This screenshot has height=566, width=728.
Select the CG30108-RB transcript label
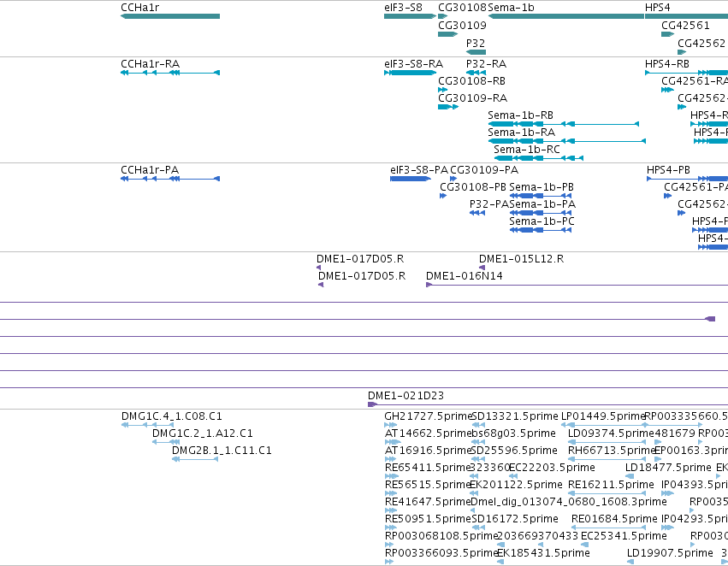tap(471, 80)
